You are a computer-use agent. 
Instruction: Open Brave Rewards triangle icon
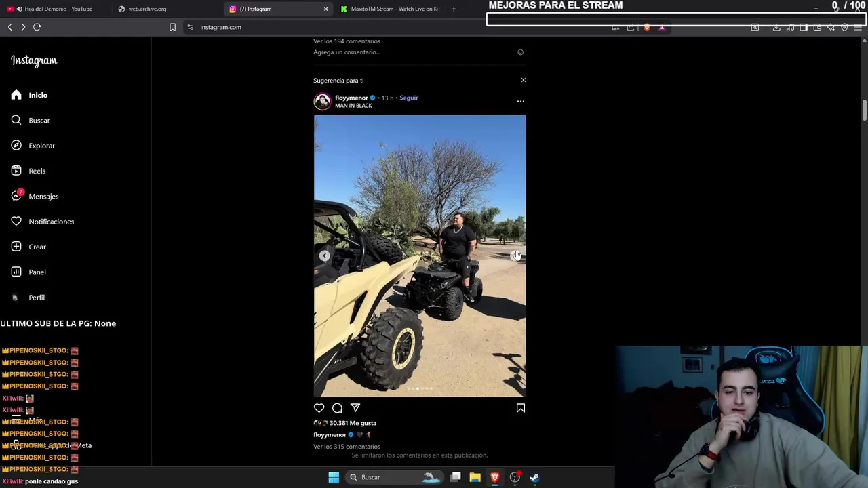point(662,28)
